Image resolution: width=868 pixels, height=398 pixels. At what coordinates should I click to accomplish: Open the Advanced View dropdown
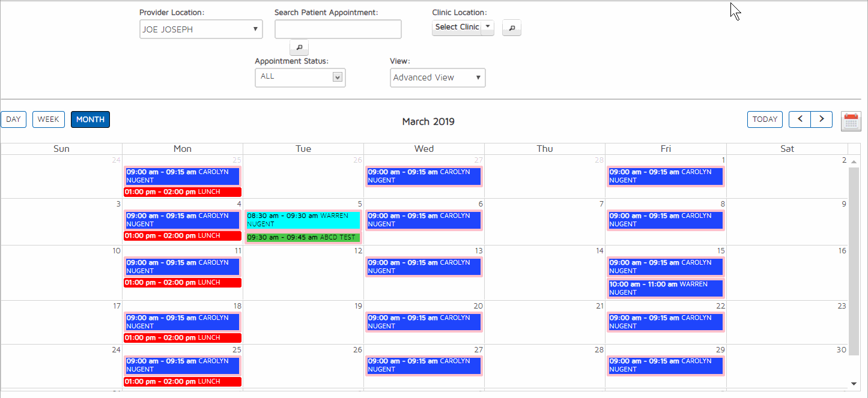pyautogui.click(x=437, y=78)
